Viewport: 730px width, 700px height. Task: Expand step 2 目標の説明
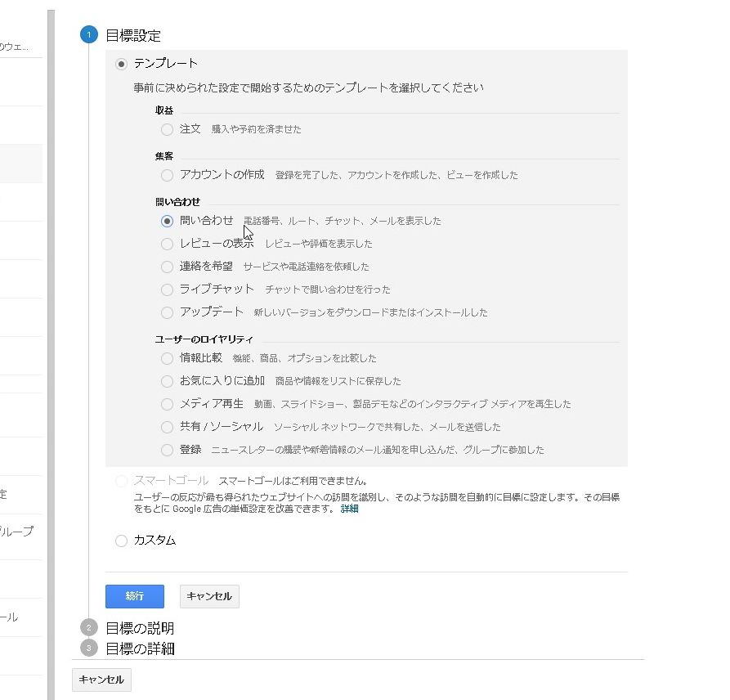(x=140, y=628)
